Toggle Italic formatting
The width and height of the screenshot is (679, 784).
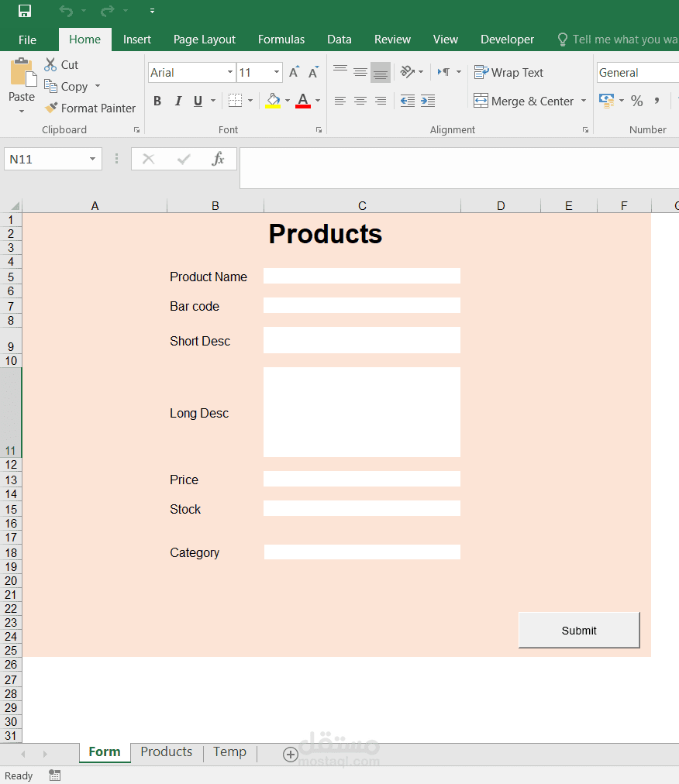[178, 101]
